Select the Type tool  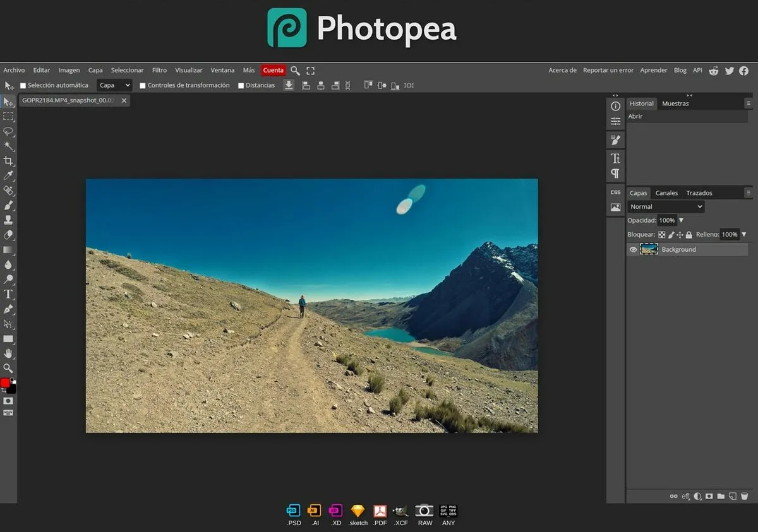(8, 294)
